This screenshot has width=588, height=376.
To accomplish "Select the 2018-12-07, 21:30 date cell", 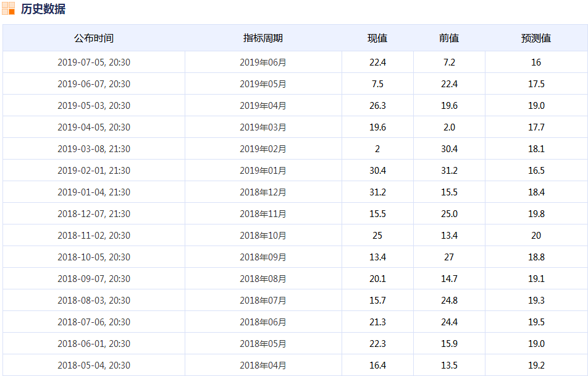I will [x=94, y=214].
